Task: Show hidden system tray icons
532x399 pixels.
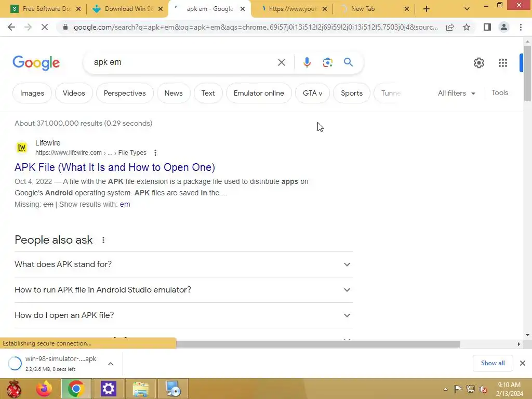Action: (x=445, y=389)
